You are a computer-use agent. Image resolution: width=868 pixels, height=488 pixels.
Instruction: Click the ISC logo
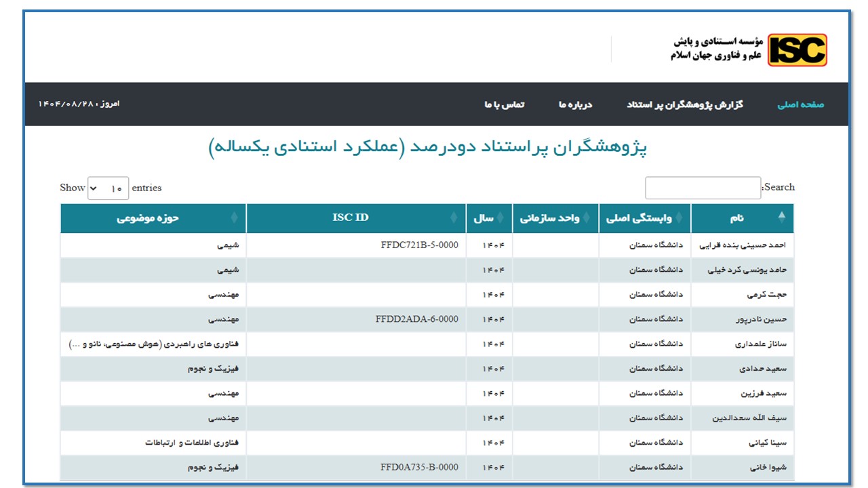click(x=797, y=49)
